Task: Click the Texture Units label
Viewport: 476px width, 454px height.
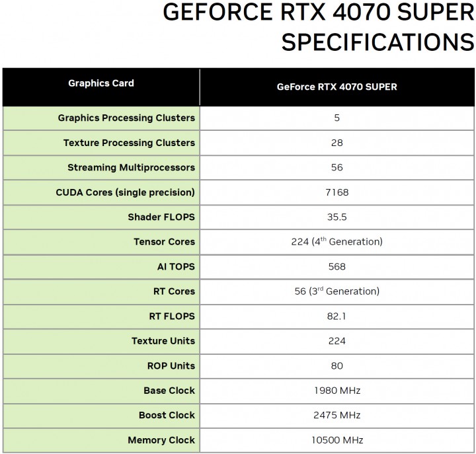Action: pos(163,341)
